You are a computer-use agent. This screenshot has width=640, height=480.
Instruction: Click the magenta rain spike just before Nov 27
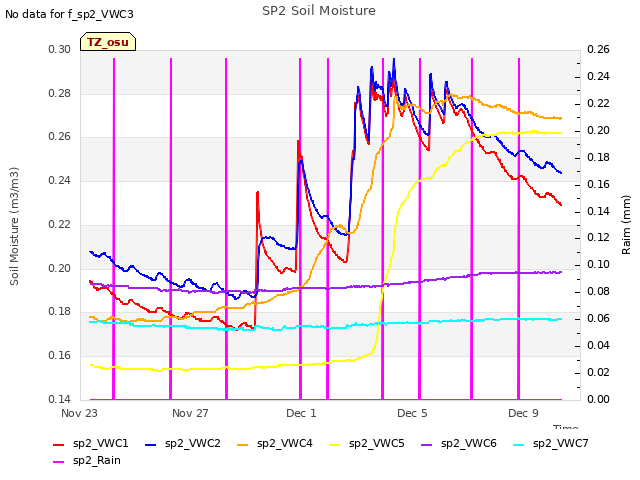coord(171,229)
